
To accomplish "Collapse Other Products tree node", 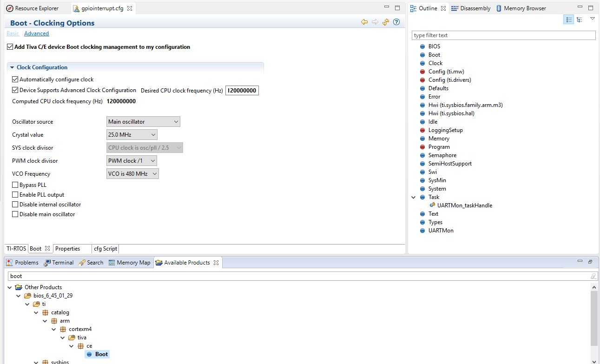I will [10, 287].
